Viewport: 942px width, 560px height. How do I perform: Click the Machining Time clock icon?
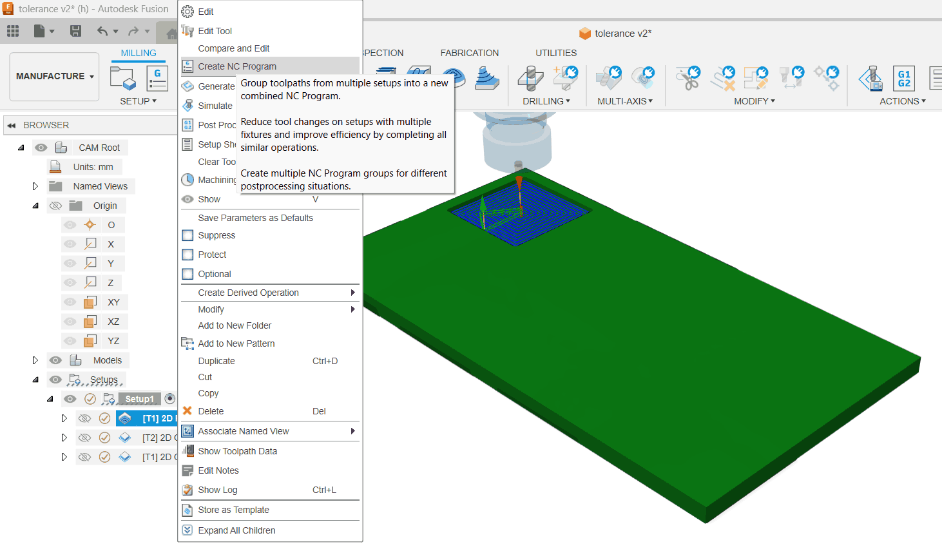point(187,180)
